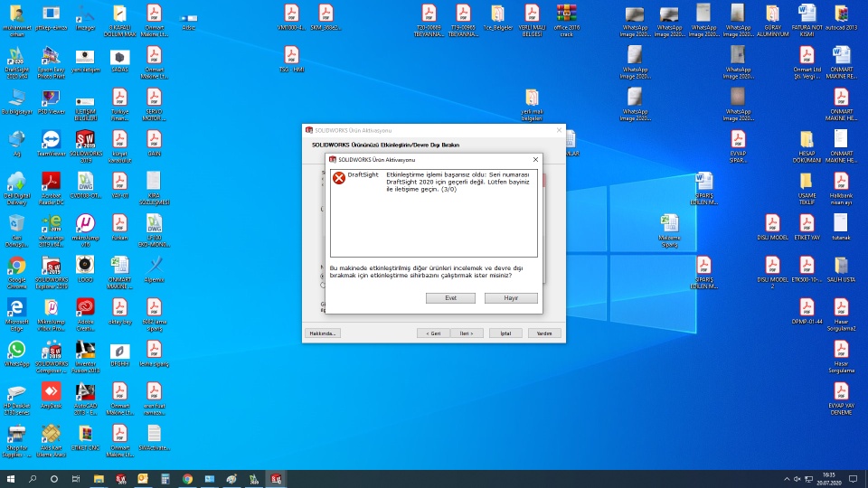868x488 pixels.
Task: Open AnyDesk desktop shortcut
Action: pyautogui.click(x=51, y=395)
